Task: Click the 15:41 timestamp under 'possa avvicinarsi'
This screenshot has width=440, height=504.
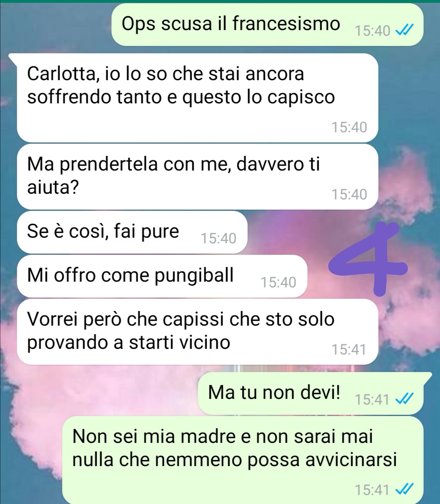Action: [x=372, y=489]
